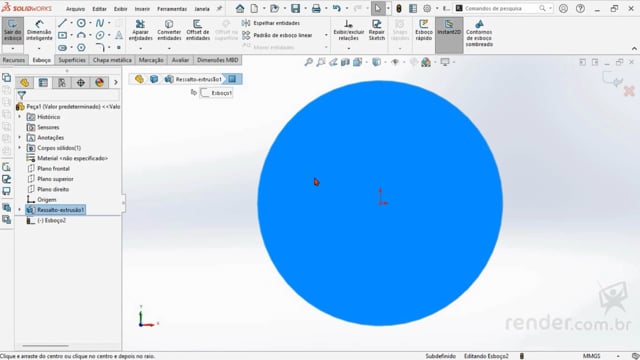Expand the Corpos sólidos(1) tree node
The height and width of the screenshot is (360, 640).
[20, 148]
